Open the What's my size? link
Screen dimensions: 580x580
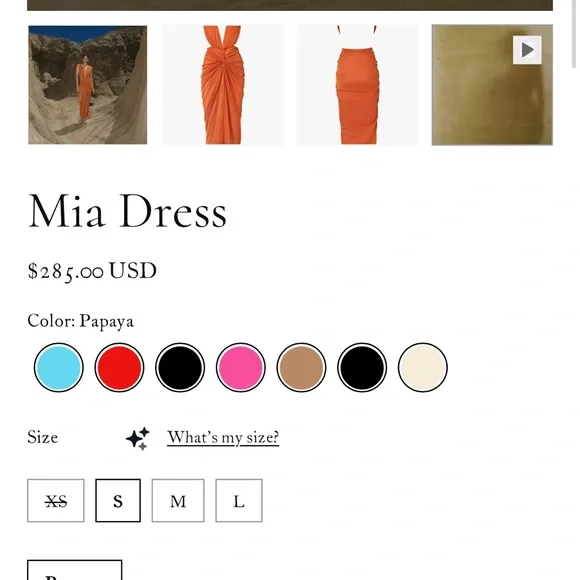coord(223,437)
